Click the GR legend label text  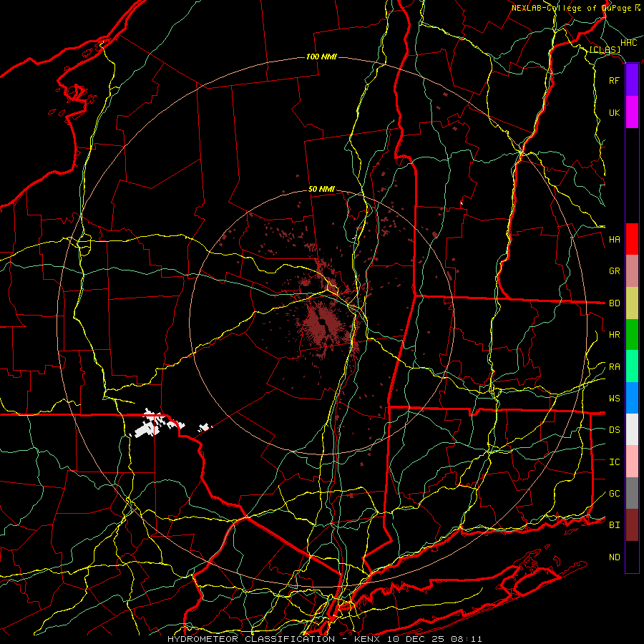tap(615, 271)
